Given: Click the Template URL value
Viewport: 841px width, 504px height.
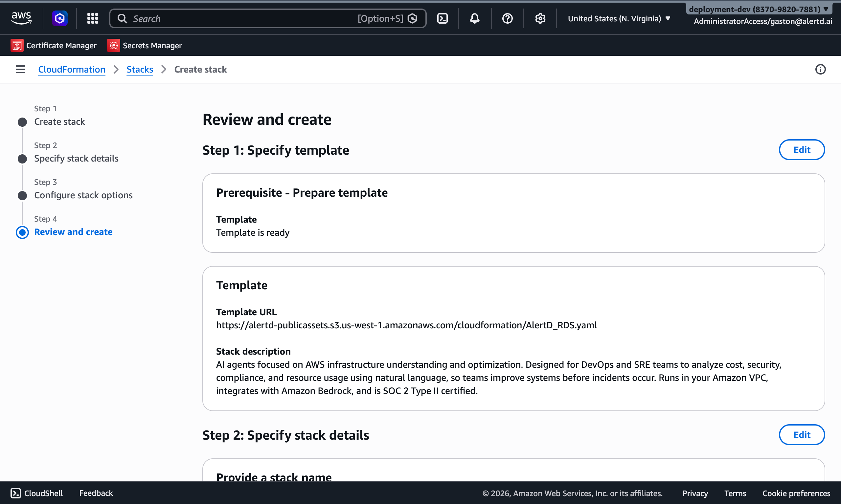Looking at the screenshot, I should click(x=406, y=325).
